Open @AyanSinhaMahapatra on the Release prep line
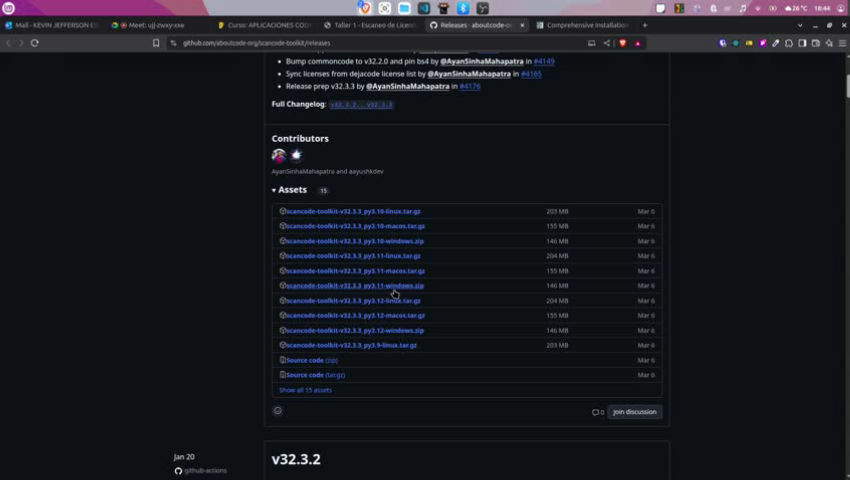 pos(408,86)
